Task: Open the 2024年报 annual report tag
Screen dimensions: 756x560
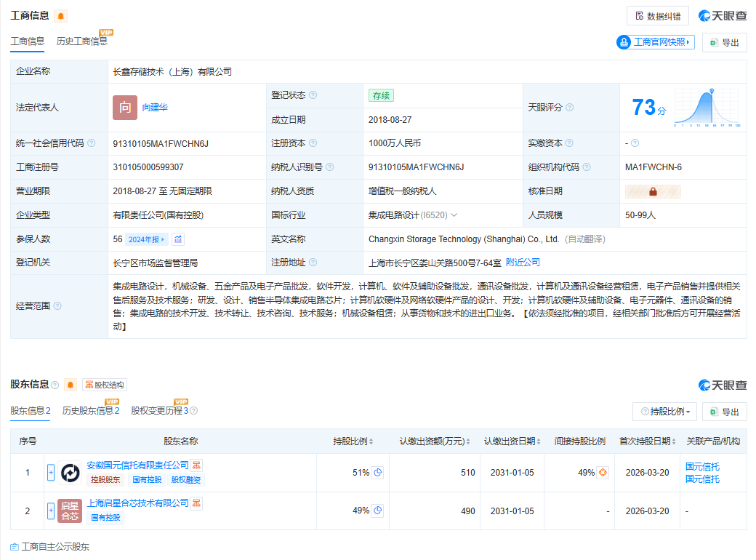Action: tap(146, 239)
